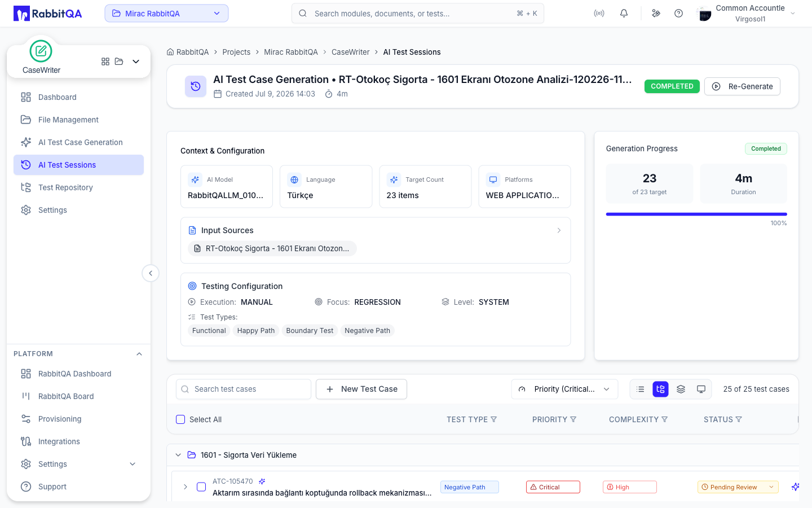
Task: Open AI Test Case Generation
Action: pos(78,142)
